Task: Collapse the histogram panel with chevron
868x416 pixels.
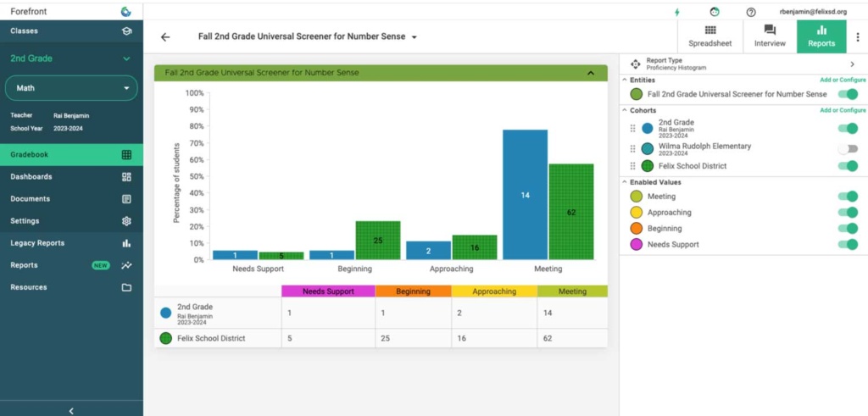Action: click(591, 73)
